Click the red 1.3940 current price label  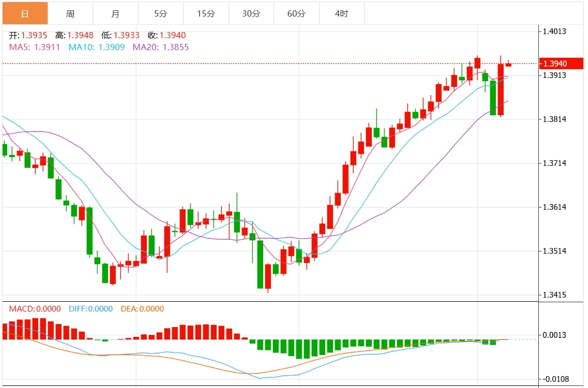click(561, 64)
